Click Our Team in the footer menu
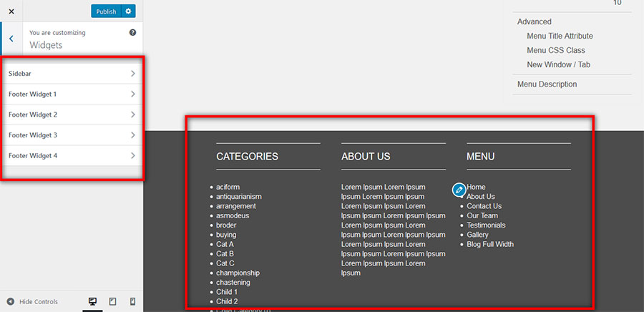 (x=482, y=215)
